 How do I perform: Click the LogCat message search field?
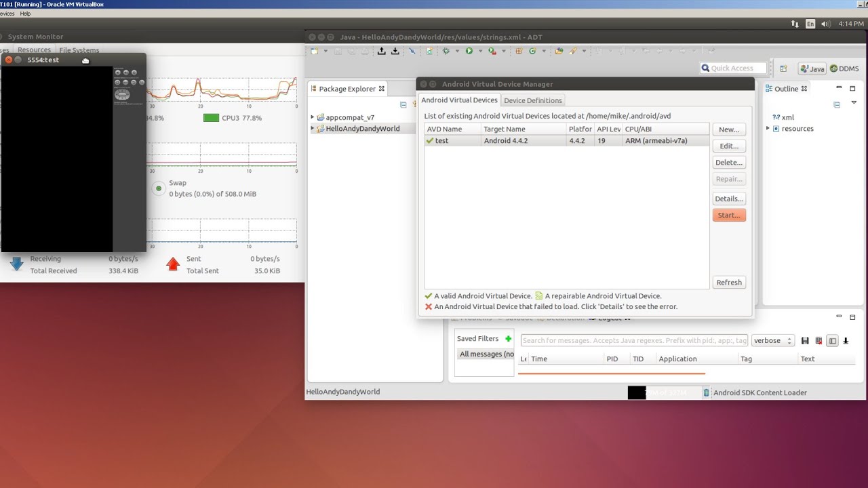[x=634, y=340]
